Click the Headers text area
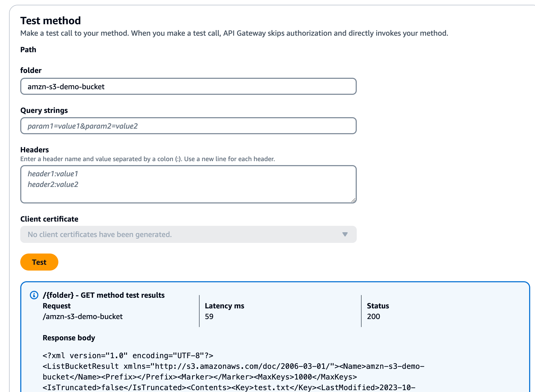 (188, 184)
